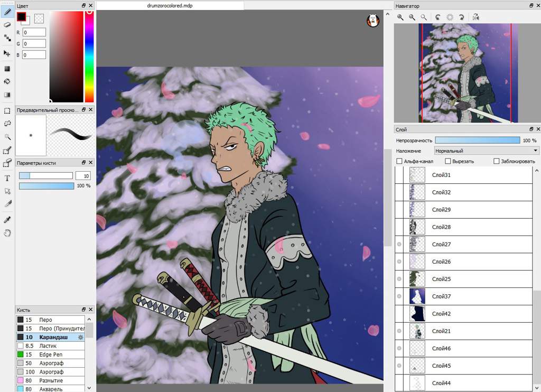
Task: Enable the Альфа-канал checkbox
Action: point(399,161)
